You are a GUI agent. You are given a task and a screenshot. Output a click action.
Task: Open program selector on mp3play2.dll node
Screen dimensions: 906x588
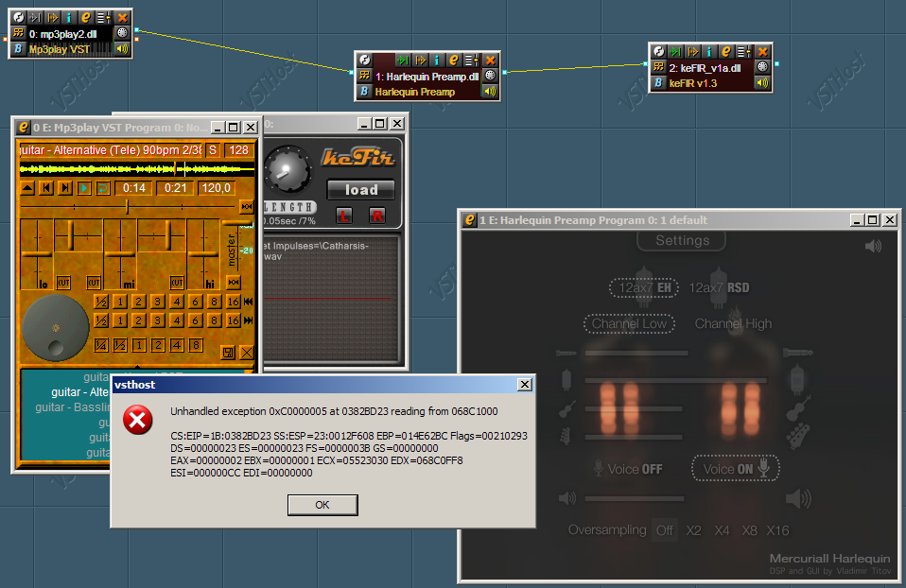coord(19,33)
